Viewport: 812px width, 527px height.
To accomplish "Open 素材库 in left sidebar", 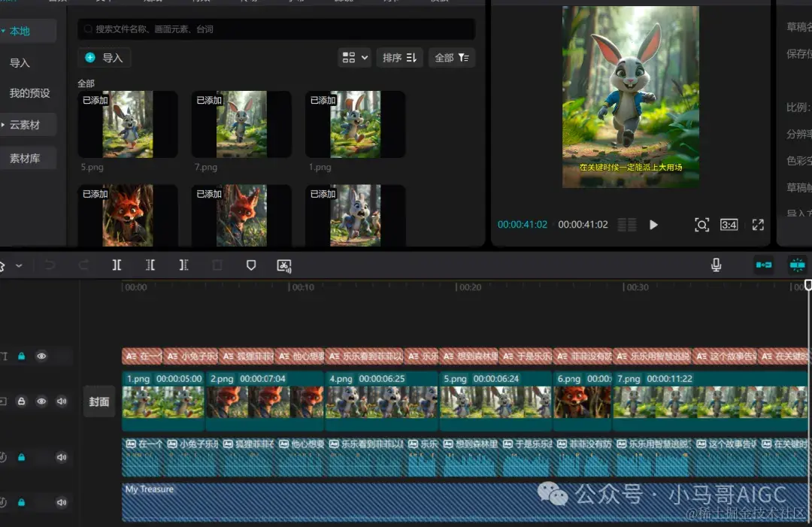I will pyautogui.click(x=24, y=159).
